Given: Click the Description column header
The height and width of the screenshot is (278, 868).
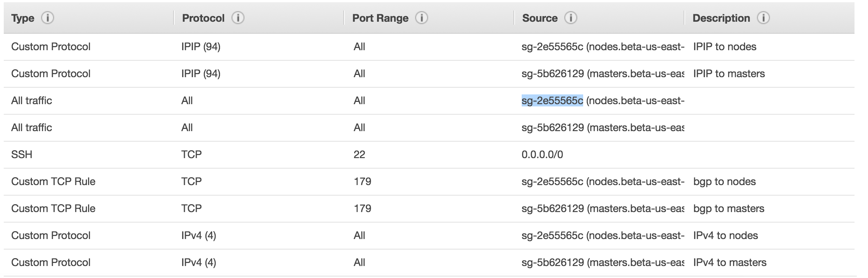Looking at the screenshot, I should coord(721,18).
